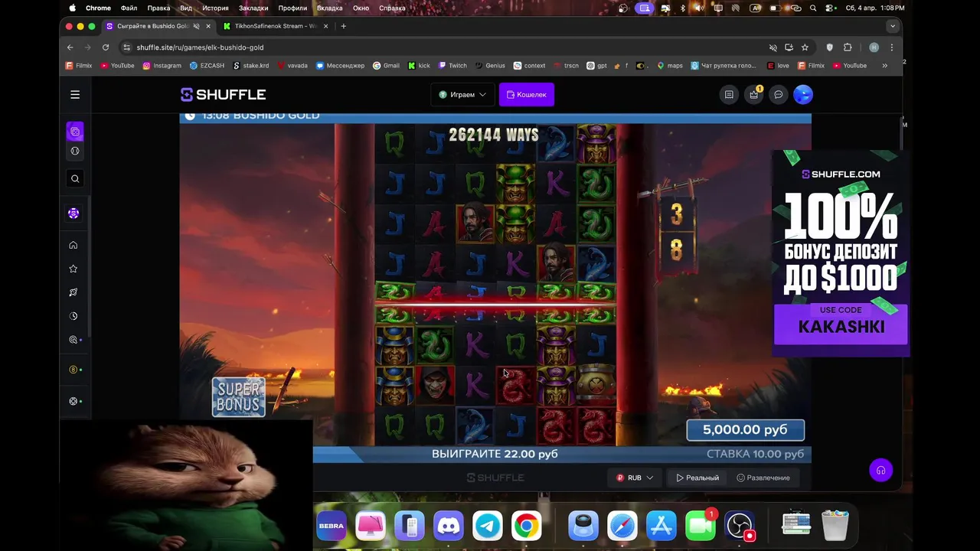
Task: Open the sidebar search icon
Action: coord(75,178)
